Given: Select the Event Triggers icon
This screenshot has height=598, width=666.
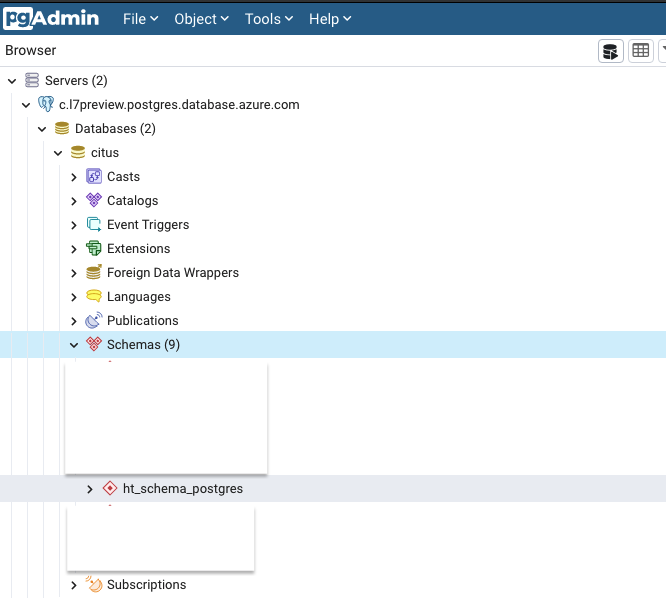Looking at the screenshot, I should tap(94, 224).
